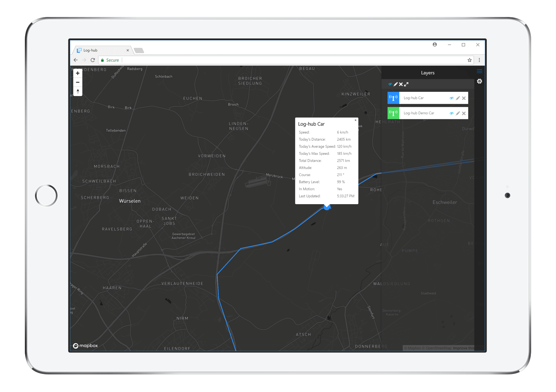Click the compass reset bearing control on the map

point(78,92)
